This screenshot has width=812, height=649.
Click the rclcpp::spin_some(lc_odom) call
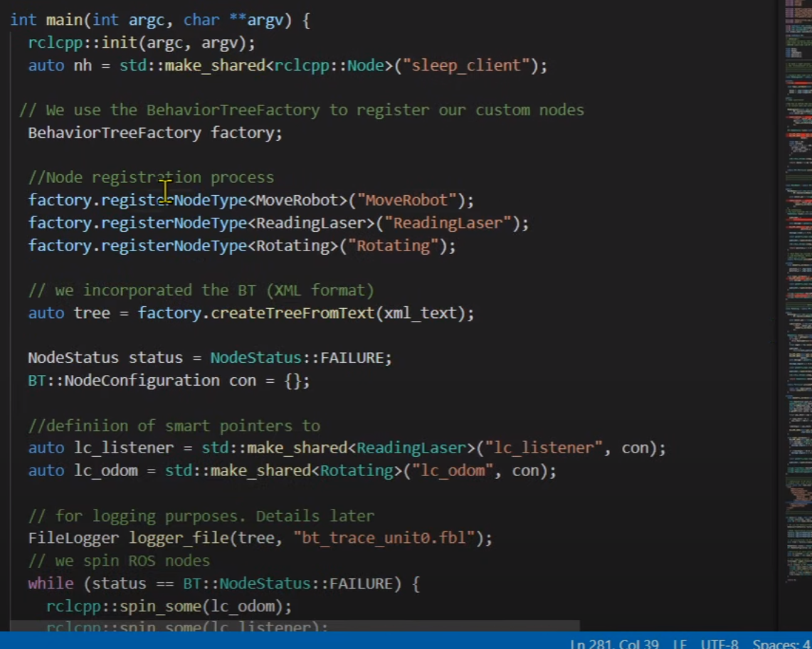[169, 606]
